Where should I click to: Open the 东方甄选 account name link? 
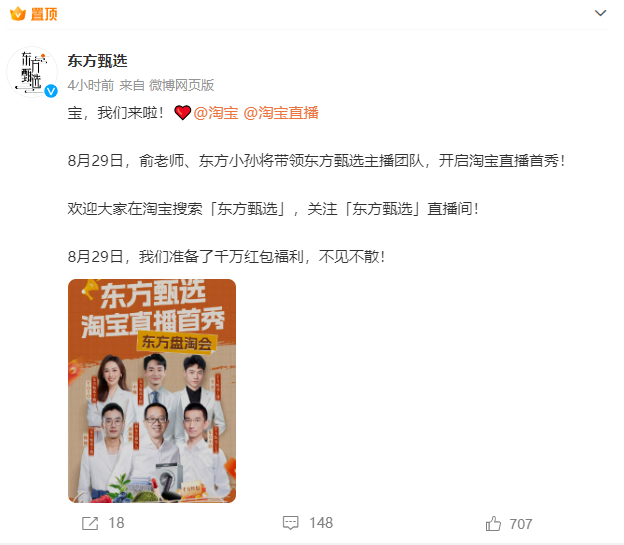pyautogui.click(x=98, y=61)
